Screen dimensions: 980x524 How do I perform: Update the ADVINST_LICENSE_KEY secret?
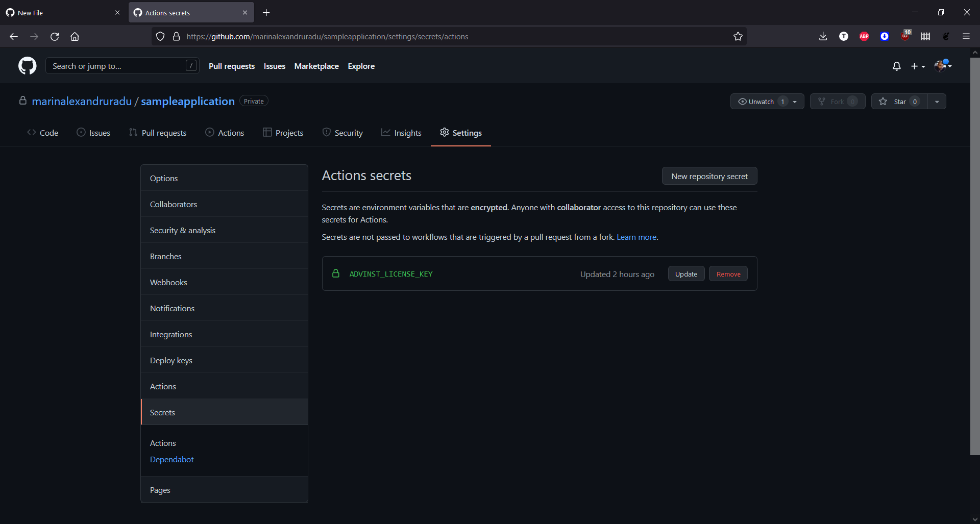686,274
